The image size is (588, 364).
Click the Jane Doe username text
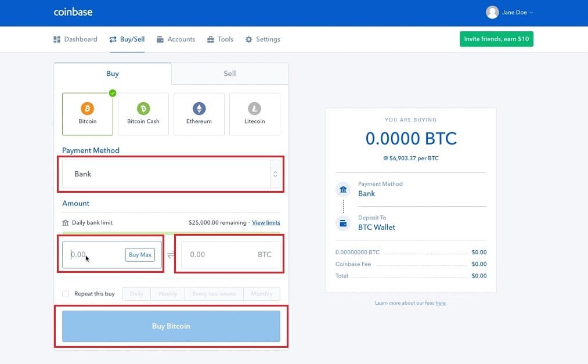coord(514,12)
